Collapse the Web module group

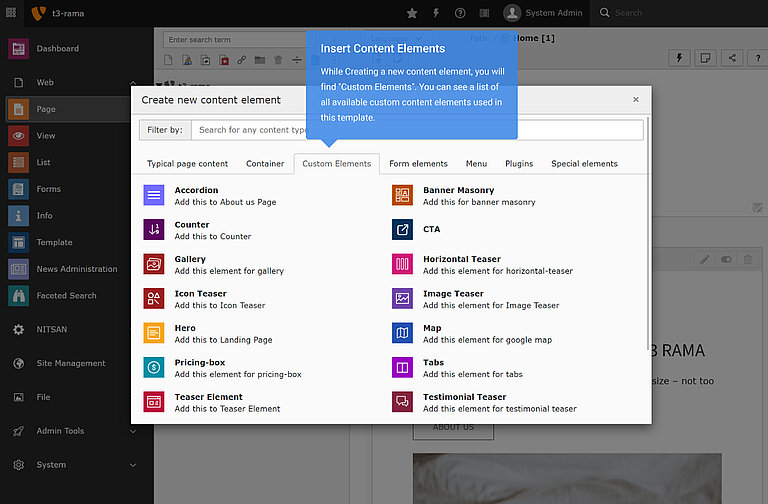[x=133, y=83]
